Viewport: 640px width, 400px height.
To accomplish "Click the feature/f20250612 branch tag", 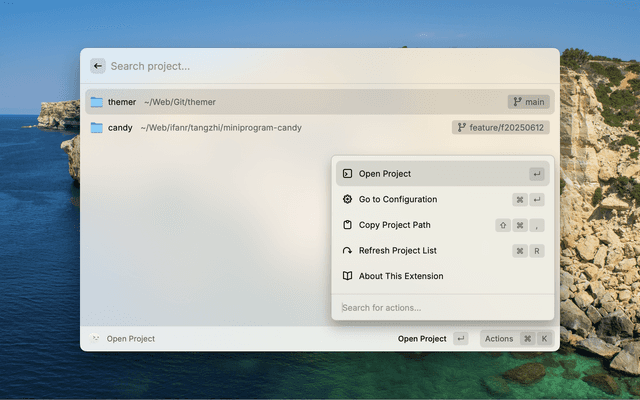I will pos(500,128).
